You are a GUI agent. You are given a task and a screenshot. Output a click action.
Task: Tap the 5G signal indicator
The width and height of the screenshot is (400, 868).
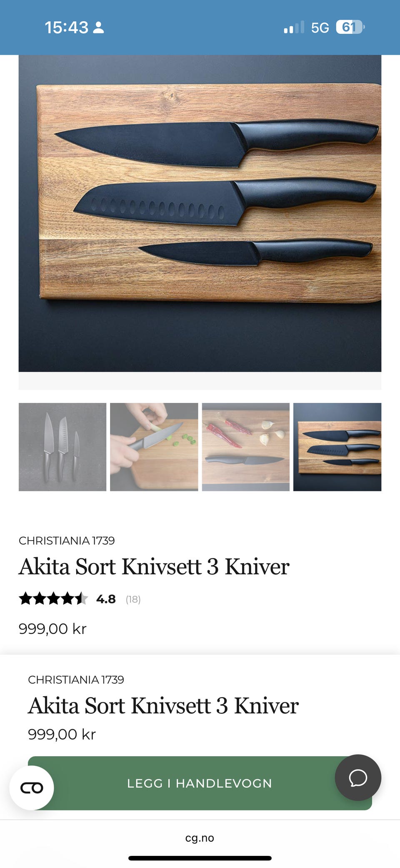coord(320,28)
